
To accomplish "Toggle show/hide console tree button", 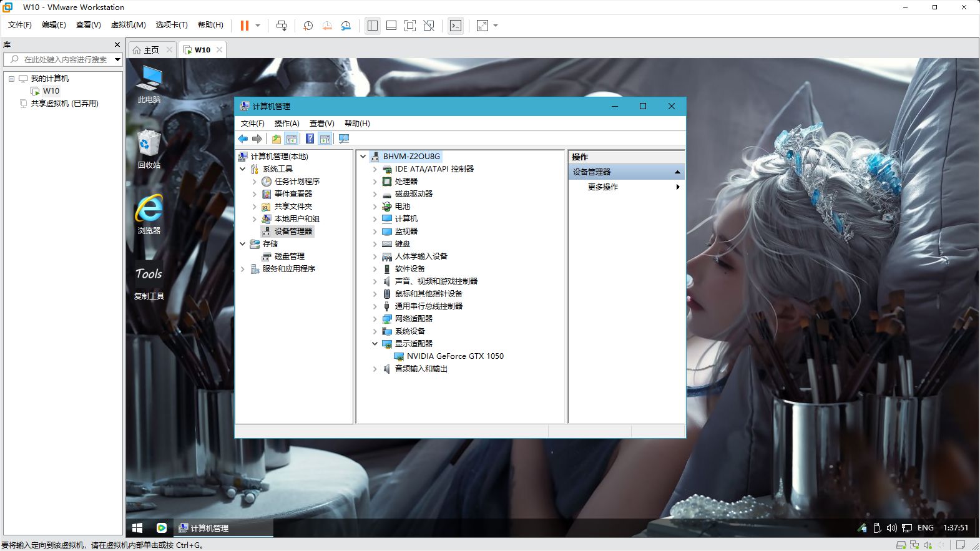I will point(292,139).
